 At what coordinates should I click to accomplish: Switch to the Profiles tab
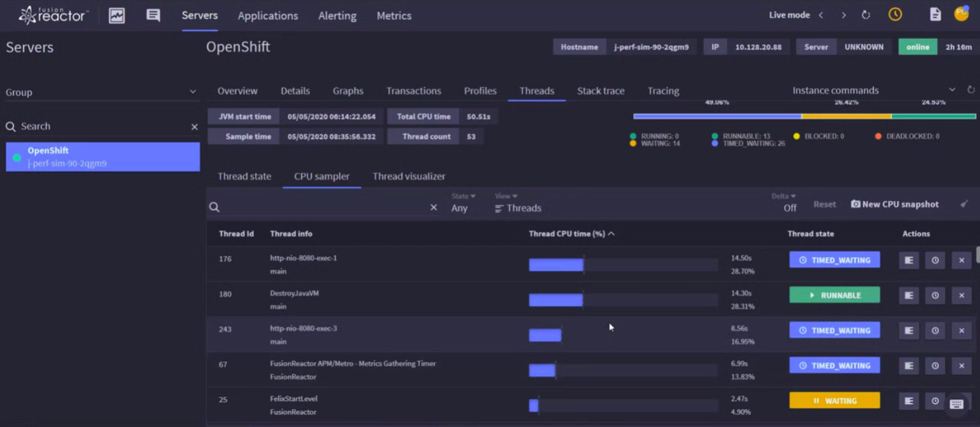point(480,91)
